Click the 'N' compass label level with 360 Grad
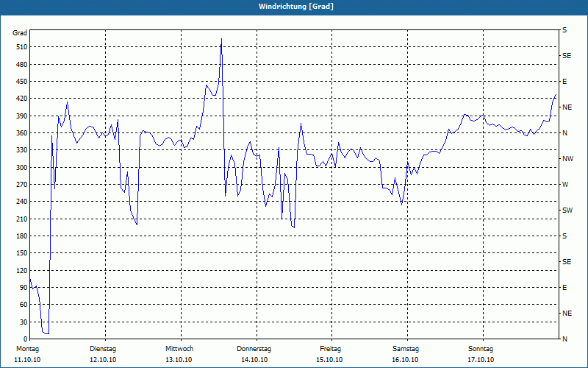The width and height of the screenshot is (588, 368). pyautogui.click(x=564, y=133)
